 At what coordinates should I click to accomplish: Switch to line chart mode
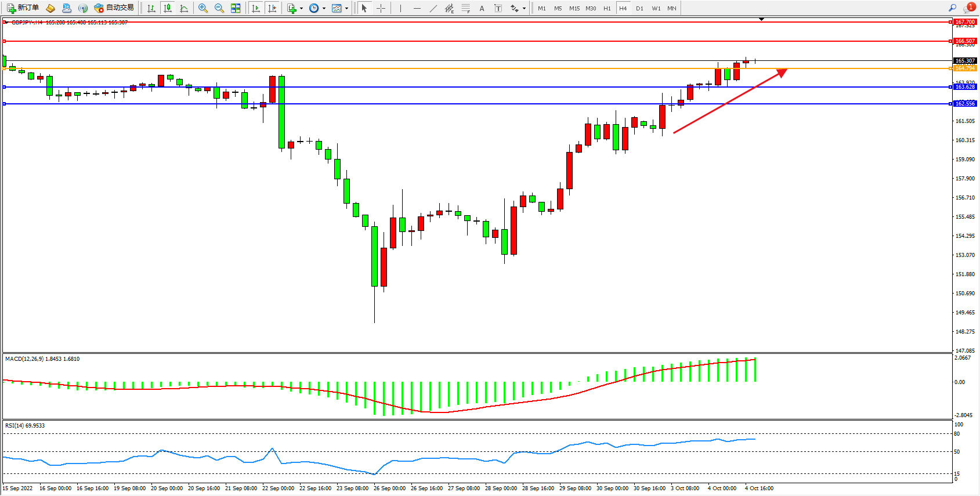[x=184, y=8]
